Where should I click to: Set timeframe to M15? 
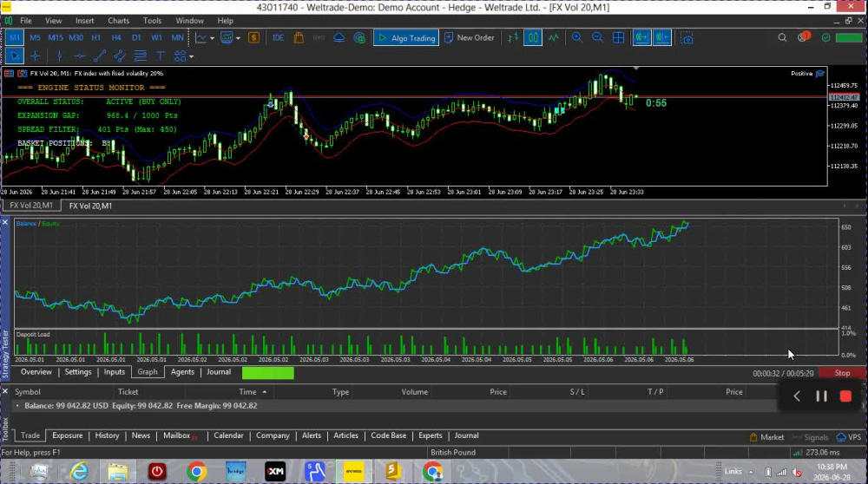(56, 37)
